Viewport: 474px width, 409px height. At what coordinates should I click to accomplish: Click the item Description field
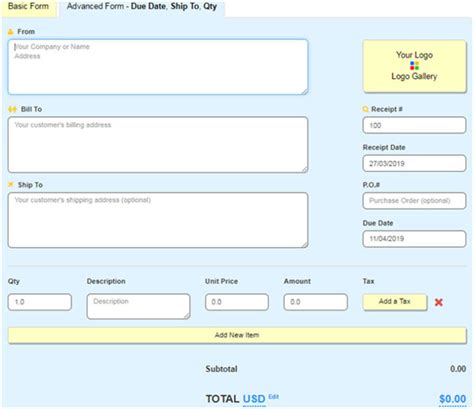tap(138, 306)
